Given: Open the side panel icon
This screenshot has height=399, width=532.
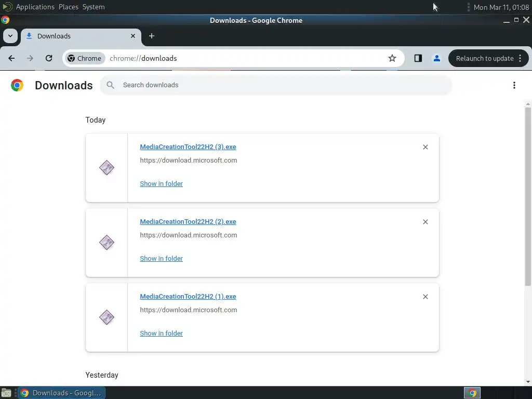Looking at the screenshot, I should click(x=418, y=58).
